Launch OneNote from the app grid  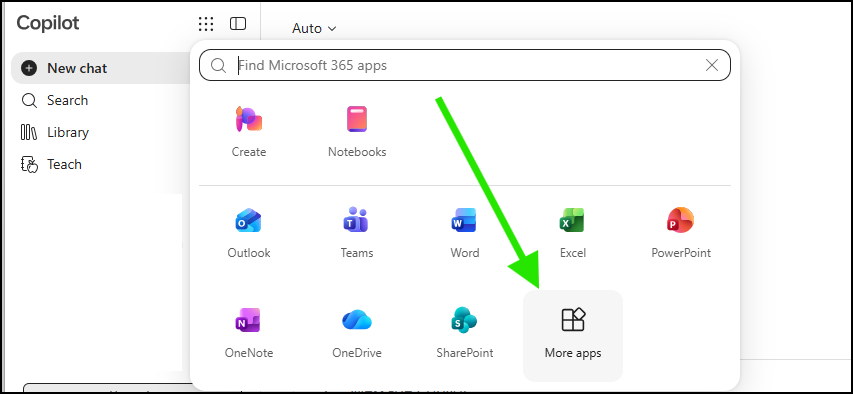249,333
